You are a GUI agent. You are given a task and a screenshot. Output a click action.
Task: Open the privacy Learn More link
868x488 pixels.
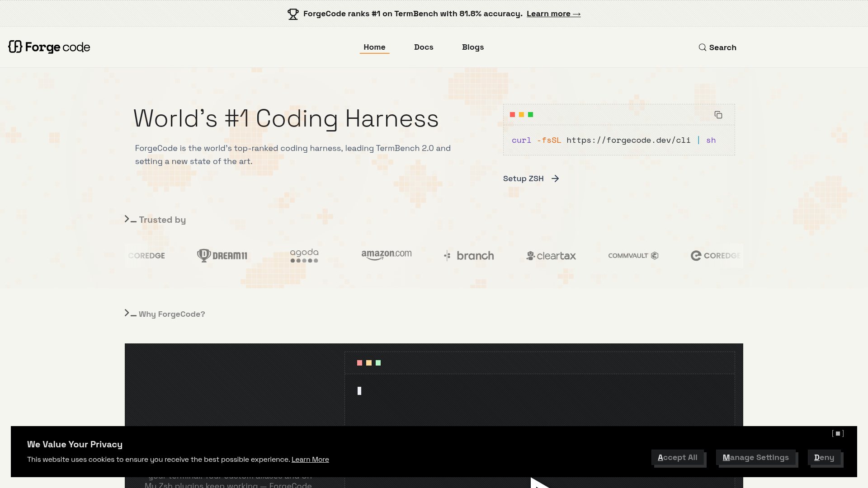coord(310,459)
